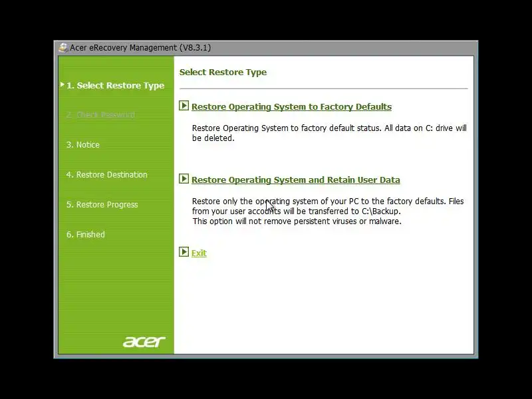This screenshot has height=399, width=532.
Task: Choose Restore Operating System and Retain User Data
Action: pyautogui.click(x=295, y=180)
